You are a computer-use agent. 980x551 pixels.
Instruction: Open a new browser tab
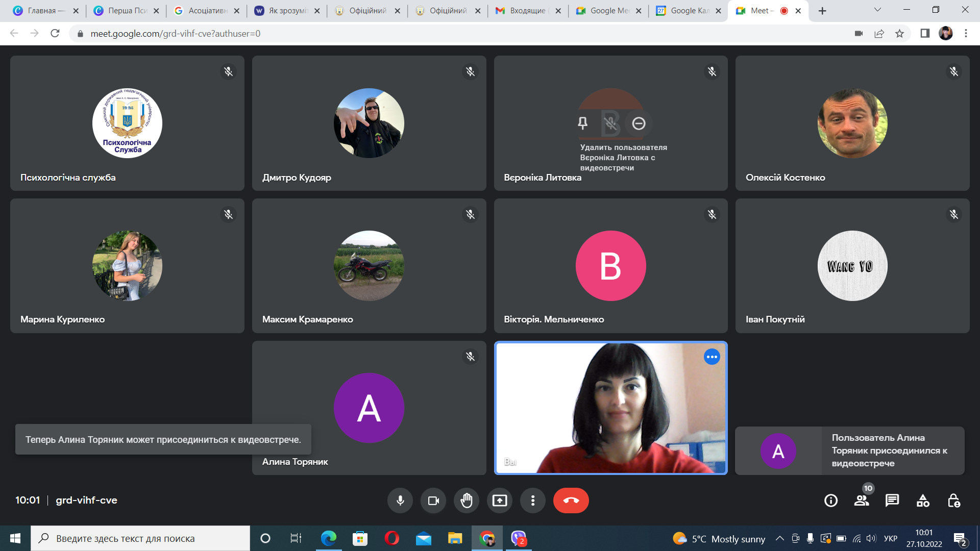coord(822,11)
